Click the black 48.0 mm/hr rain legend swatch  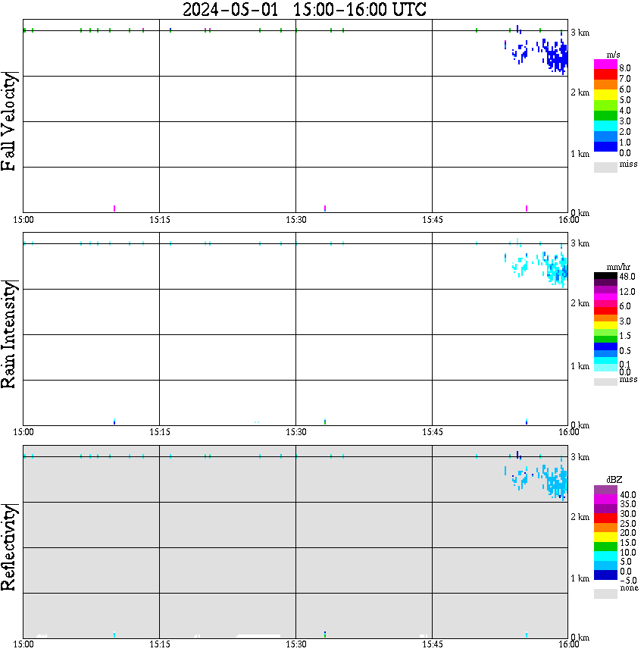(605, 276)
